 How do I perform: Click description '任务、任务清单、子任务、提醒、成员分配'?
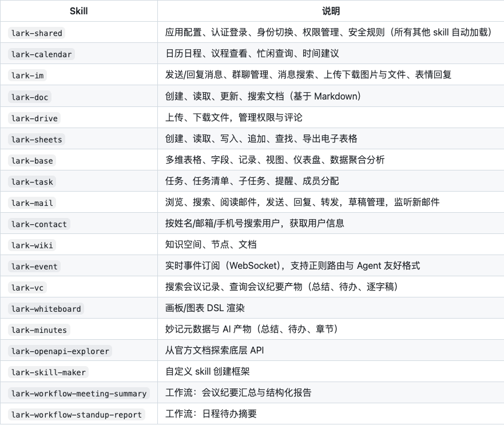click(x=252, y=181)
